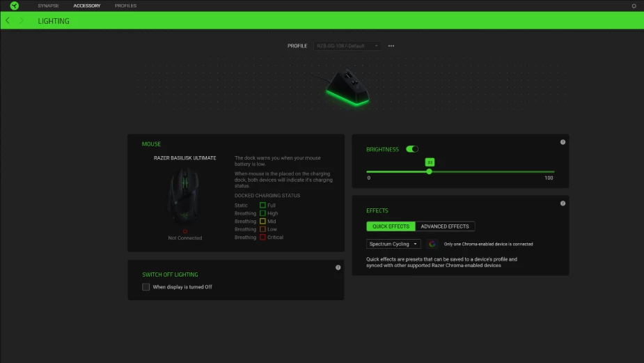The height and width of the screenshot is (363, 644).
Task: Click the SWITCH OFF LIGHTING heading
Action: click(170, 275)
